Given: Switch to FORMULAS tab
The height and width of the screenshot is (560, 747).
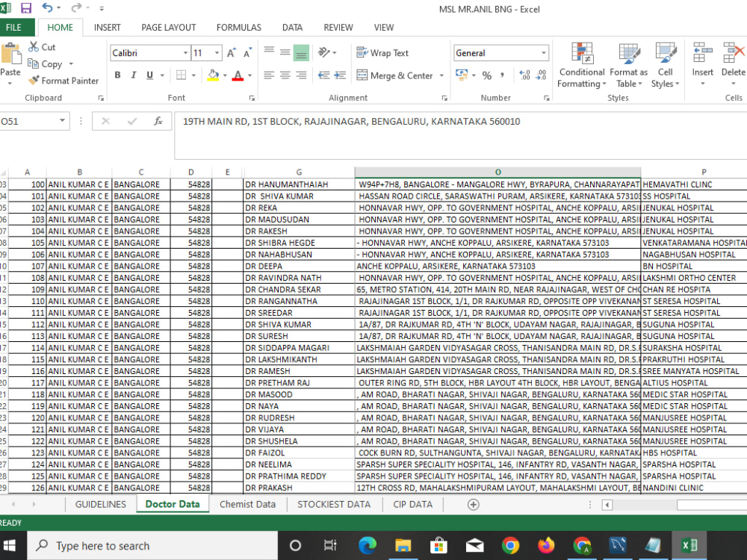Looking at the screenshot, I should click(x=239, y=28).
